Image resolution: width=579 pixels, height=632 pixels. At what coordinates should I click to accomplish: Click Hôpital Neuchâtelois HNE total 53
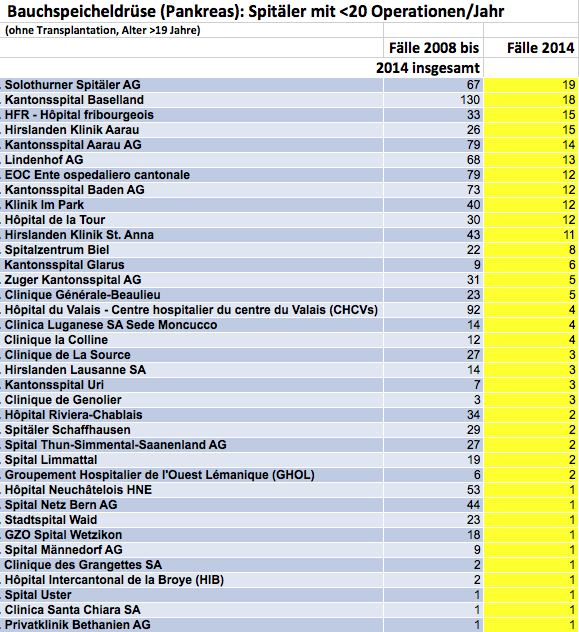tap(433, 490)
